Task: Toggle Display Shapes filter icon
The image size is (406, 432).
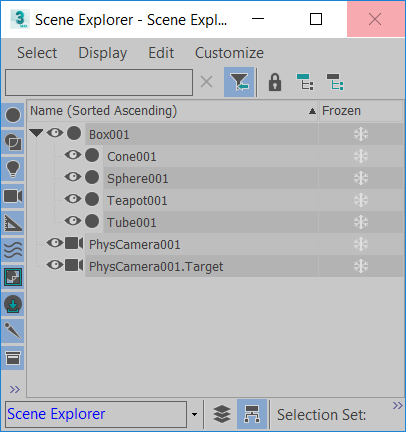Action: pyautogui.click(x=13, y=142)
